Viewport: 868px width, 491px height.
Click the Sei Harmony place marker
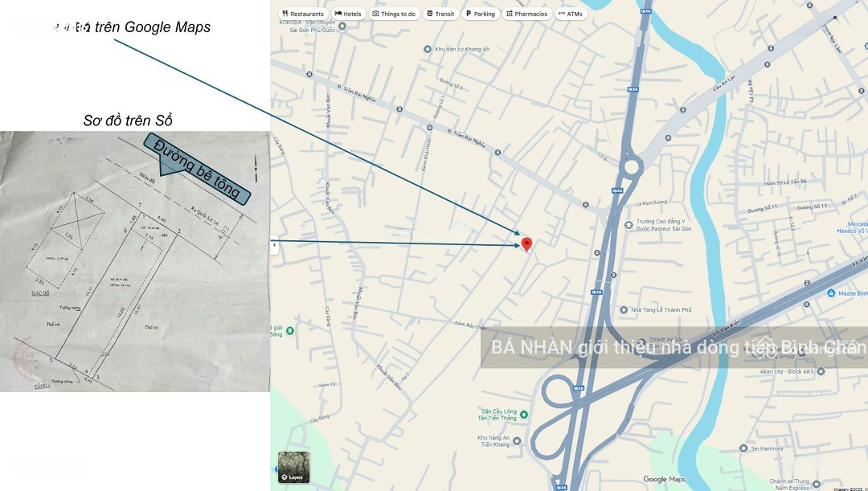tap(743, 448)
